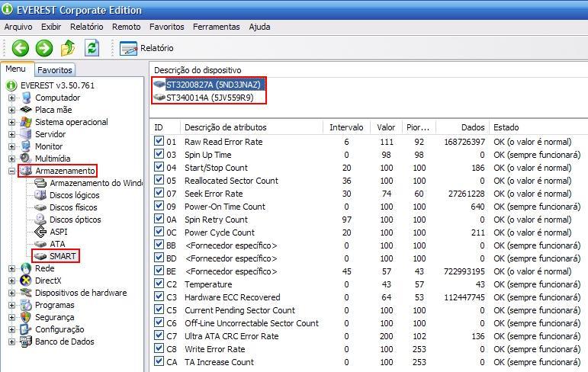
Task: Select the Dispositivos de hardware icon
Action: pos(26,293)
